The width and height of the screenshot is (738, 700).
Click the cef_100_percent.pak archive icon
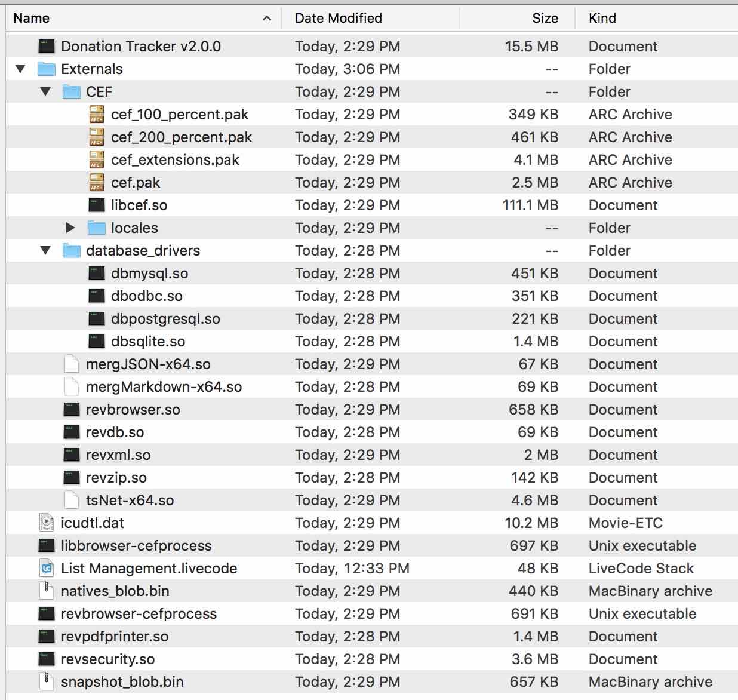click(97, 115)
